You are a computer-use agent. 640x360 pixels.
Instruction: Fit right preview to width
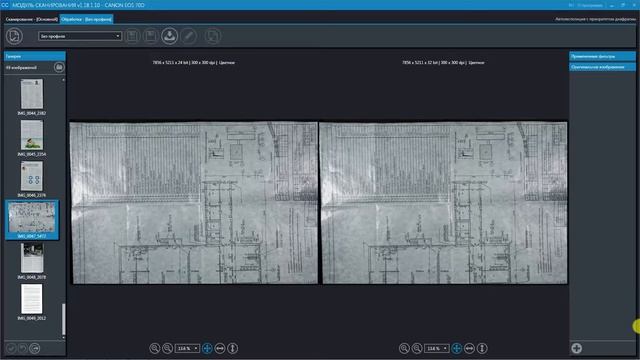click(x=469, y=348)
